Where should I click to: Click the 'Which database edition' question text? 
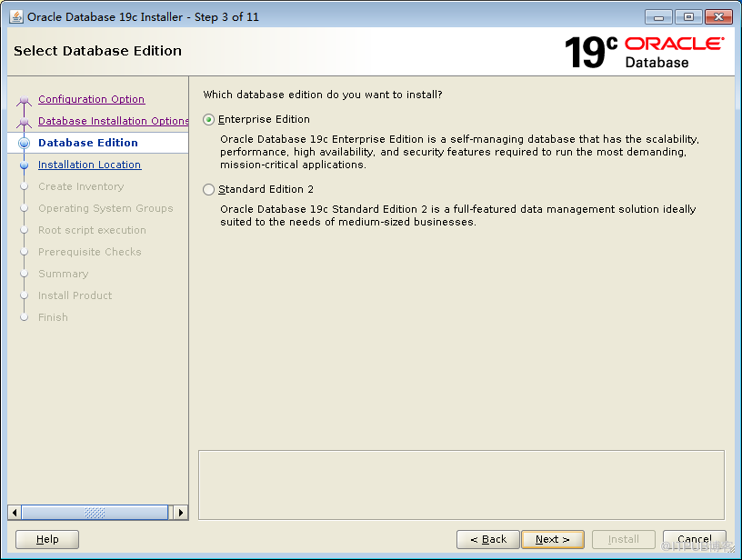pyautogui.click(x=323, y=95)
